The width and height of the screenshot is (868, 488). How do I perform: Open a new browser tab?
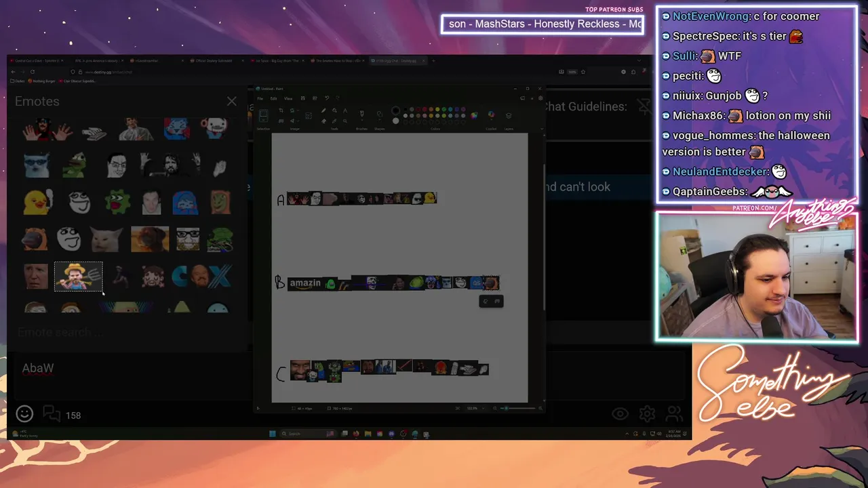coord(433,60)
